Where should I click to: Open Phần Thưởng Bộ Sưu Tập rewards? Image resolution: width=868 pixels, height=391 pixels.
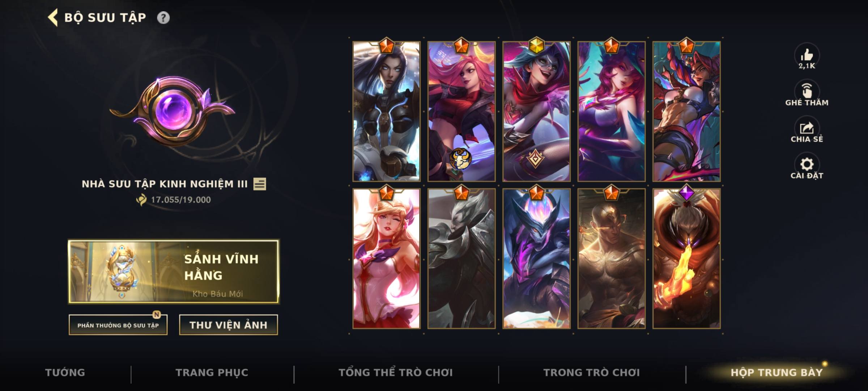pos(118,325)
